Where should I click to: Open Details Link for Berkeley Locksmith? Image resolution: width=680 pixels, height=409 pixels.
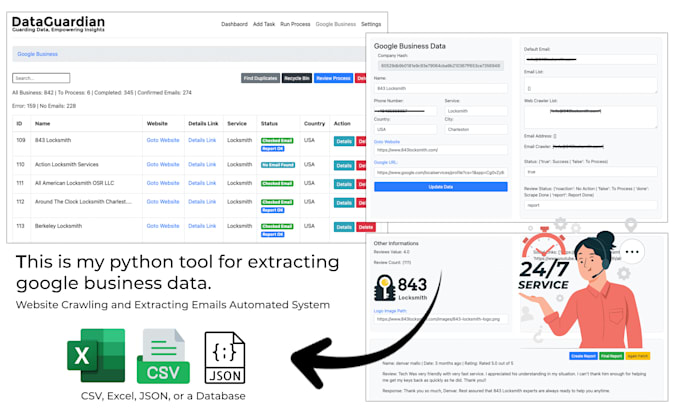(202, 226)
